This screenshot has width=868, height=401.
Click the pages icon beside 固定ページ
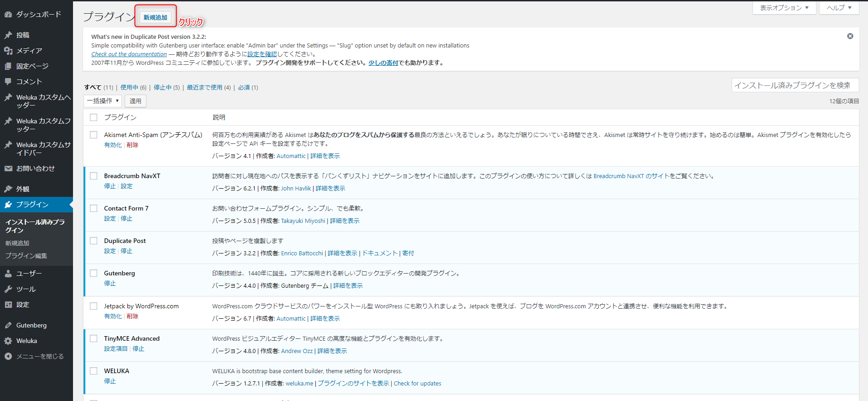8,66
